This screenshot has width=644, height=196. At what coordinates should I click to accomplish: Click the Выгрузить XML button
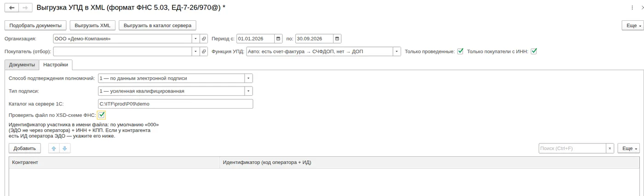(x=92, y=25)
